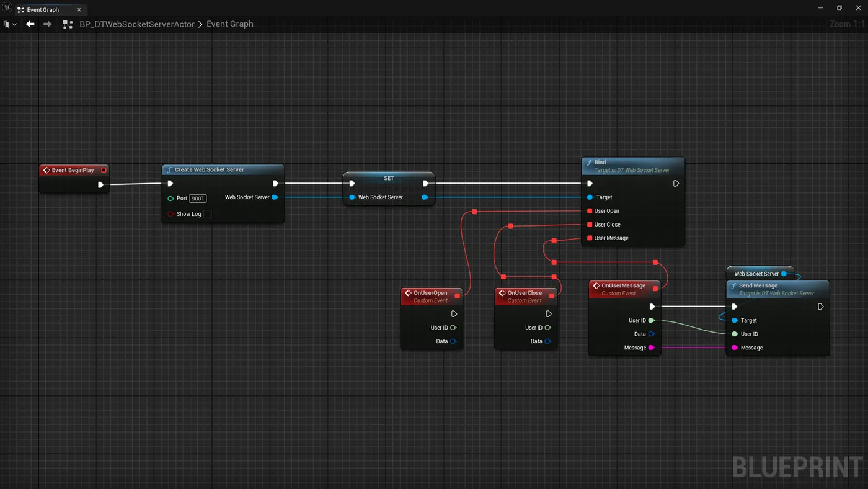Image resolution: width=868 pixels, height=489 pixels.
Task: Click the OnUserClose exec output pin
Action: (x=548, y=314)
